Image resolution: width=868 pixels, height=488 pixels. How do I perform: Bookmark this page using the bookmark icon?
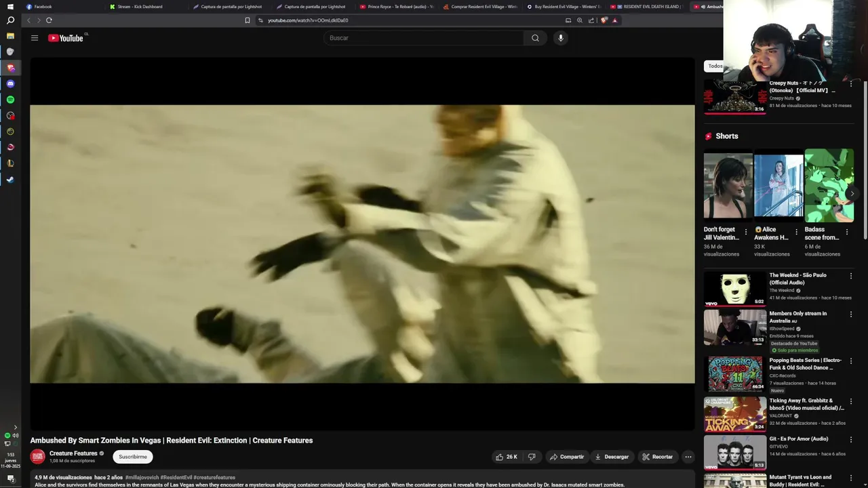248,20
